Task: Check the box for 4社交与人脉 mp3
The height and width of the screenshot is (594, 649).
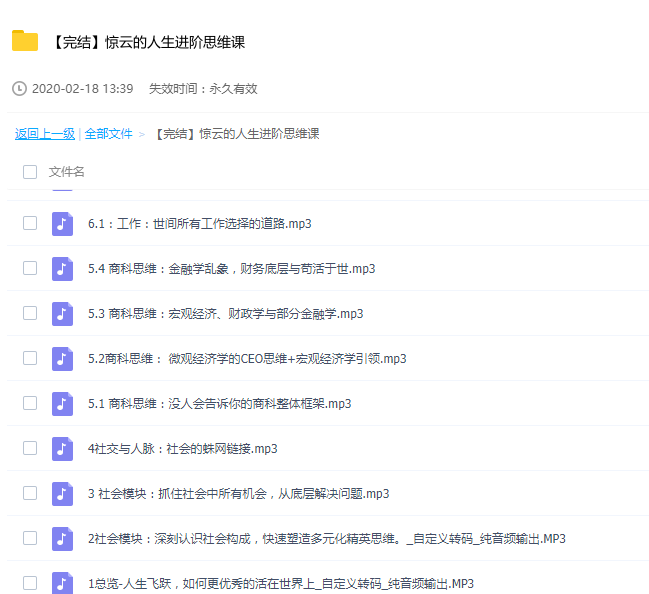Action: (x=30, y=448)
